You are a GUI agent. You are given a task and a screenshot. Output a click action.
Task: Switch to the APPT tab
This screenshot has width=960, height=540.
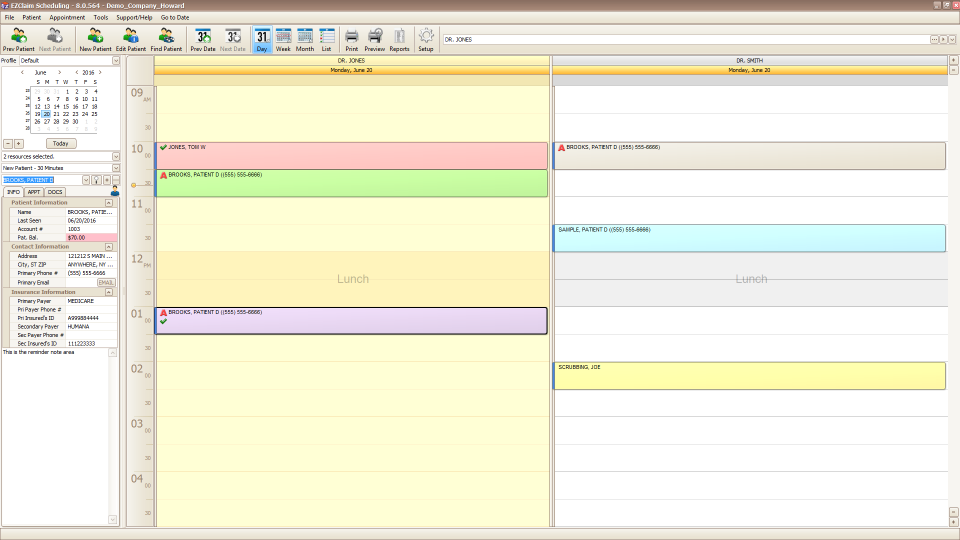(x=34, y=192)
